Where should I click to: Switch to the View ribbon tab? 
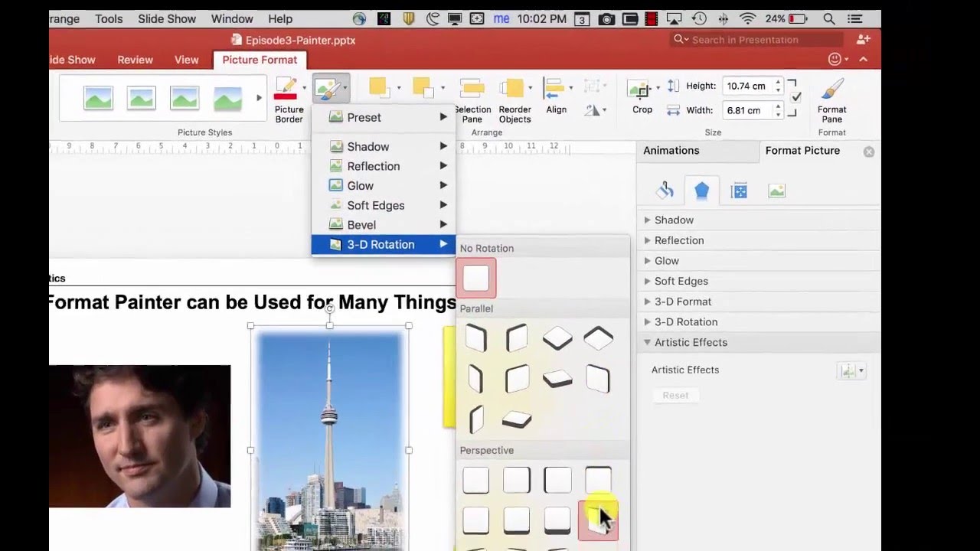click(x=186, y=60)
